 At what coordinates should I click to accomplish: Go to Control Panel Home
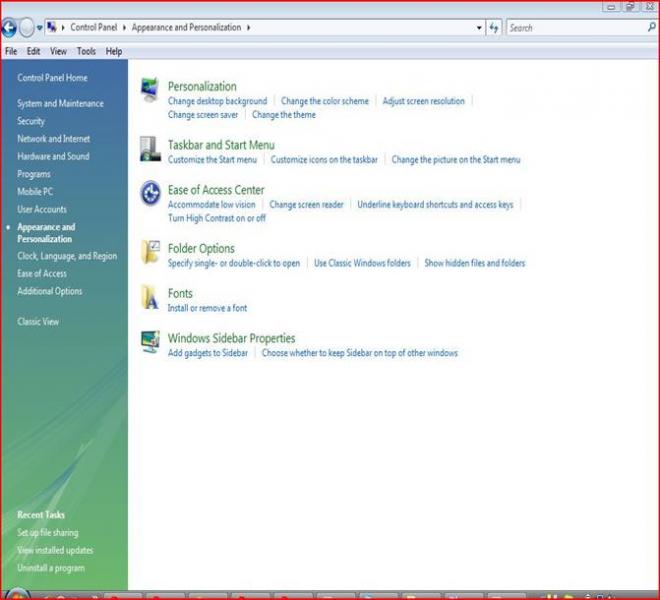click(52, 78)
